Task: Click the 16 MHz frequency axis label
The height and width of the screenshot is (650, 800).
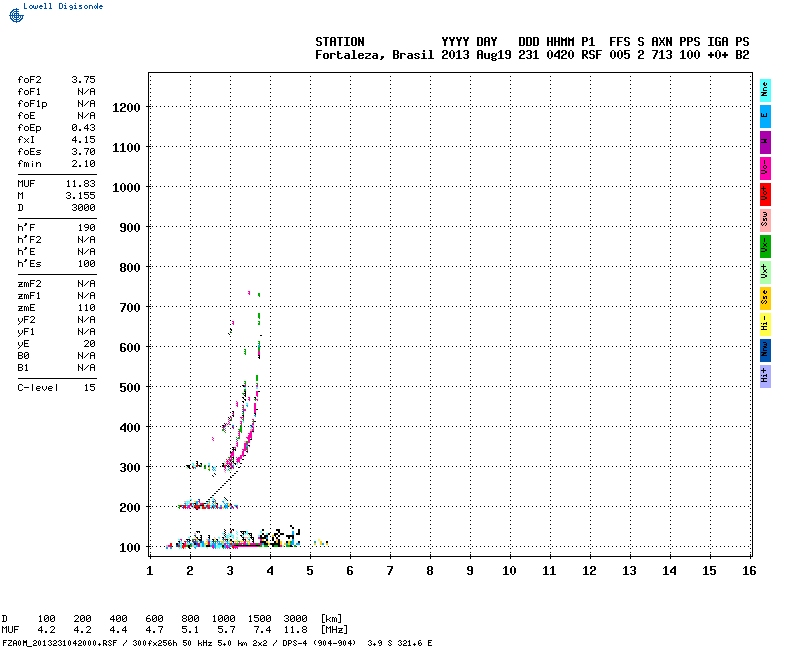Action: coord(749,571)
